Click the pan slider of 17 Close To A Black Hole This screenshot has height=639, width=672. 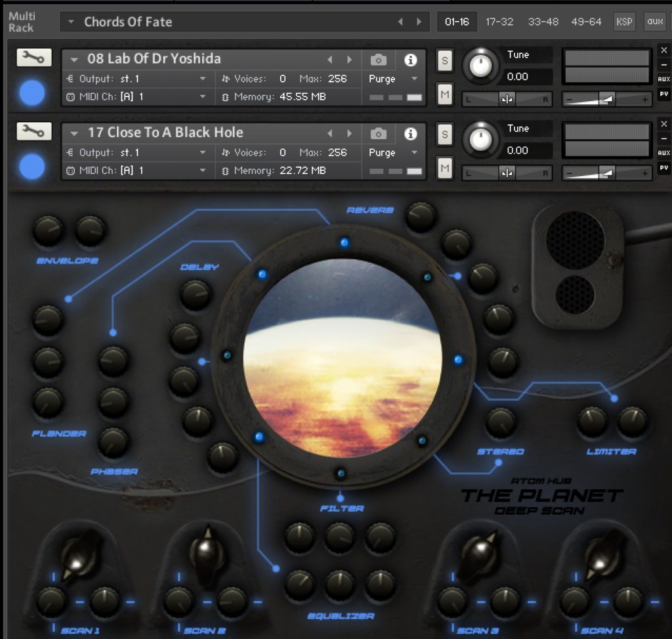507,173
